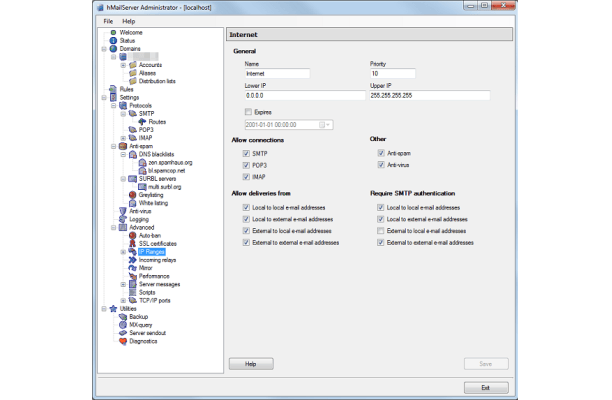Open the Routes icon under SMTP
Image resolution: width=612 pixels, height=400 pixels.
click(x=142, y=122)
